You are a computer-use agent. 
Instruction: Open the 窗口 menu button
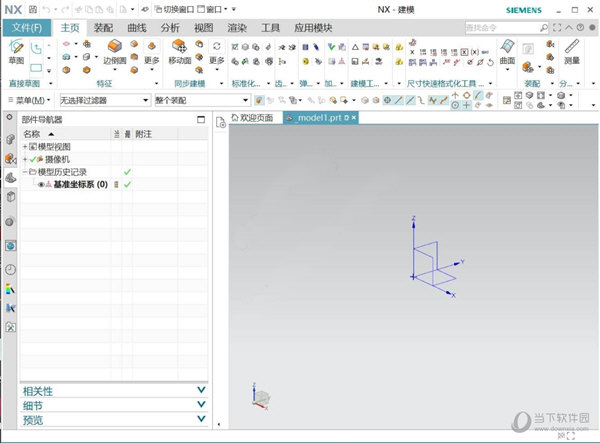212,9
